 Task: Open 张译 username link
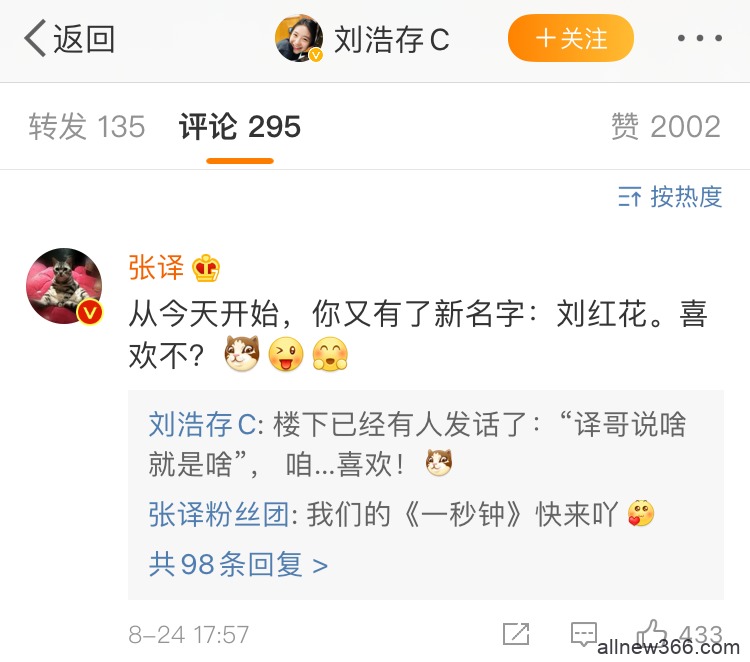point(156,267)
